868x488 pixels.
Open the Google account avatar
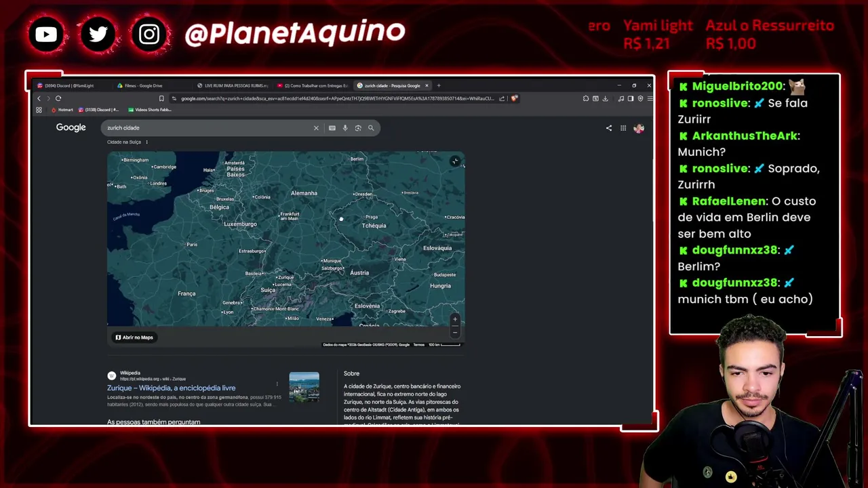pos(639,128)
